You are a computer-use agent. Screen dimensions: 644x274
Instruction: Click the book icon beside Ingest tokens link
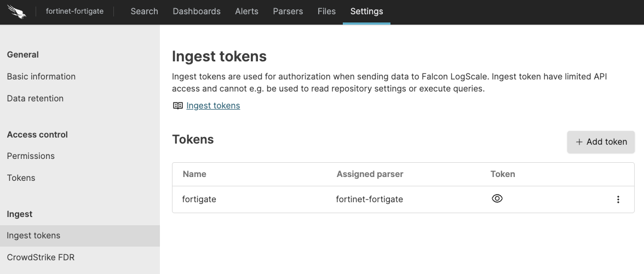click(177, 106)
